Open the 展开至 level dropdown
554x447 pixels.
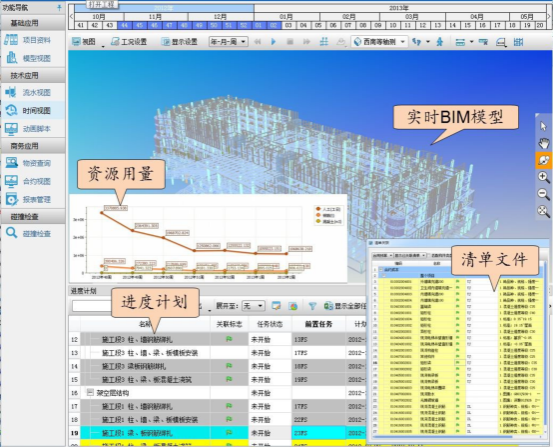pos(253,306)
